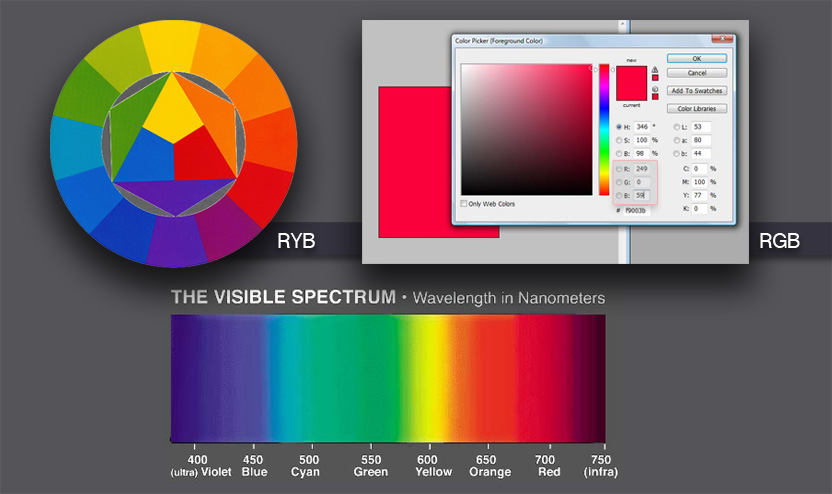Select the L lightness radio button

click(x=677, y=127)
